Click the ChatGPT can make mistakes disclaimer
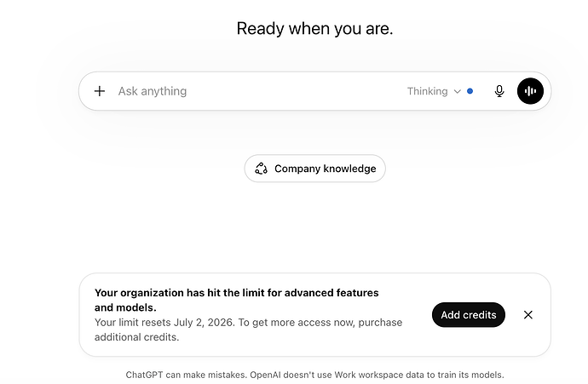 click(187, 375)
